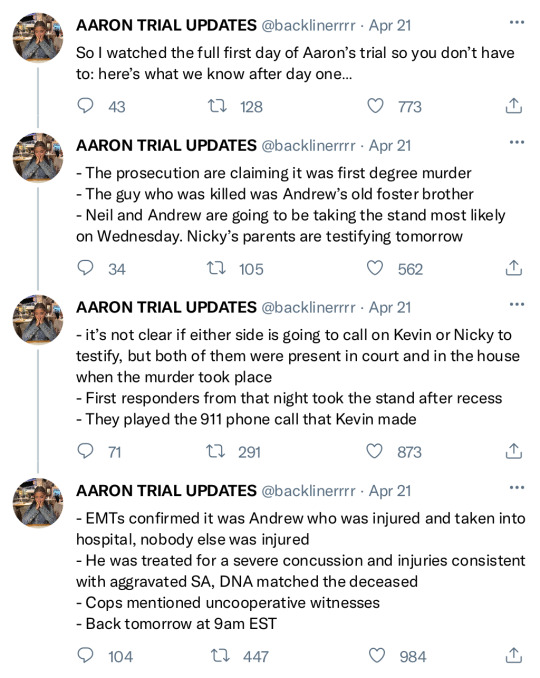Open more options on the first tweet
Image resolution: width=540 pixels, height=678 pixels.
pos(517,22)
